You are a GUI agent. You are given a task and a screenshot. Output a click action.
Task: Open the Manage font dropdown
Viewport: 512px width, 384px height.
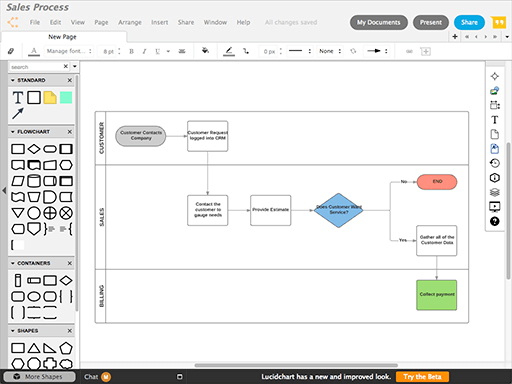pyautogui.click(x=69, y=51)
